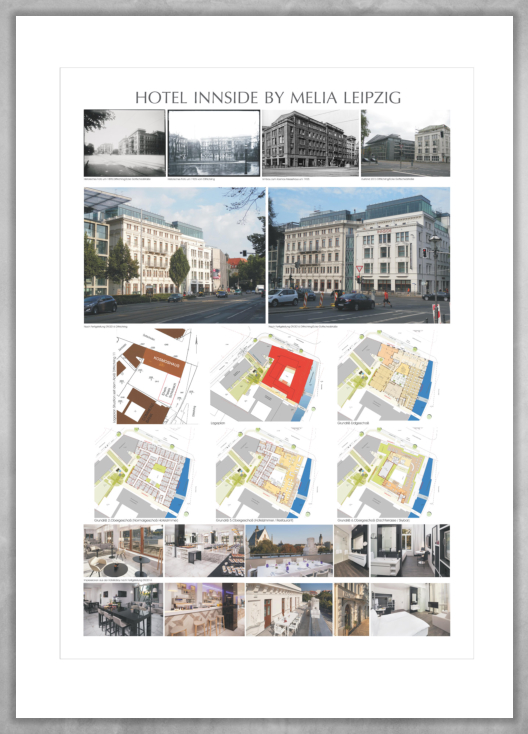Open the narrow bathroom vanity photo
The width and height of the screenshot is (528, 734).
coord(352,550)
